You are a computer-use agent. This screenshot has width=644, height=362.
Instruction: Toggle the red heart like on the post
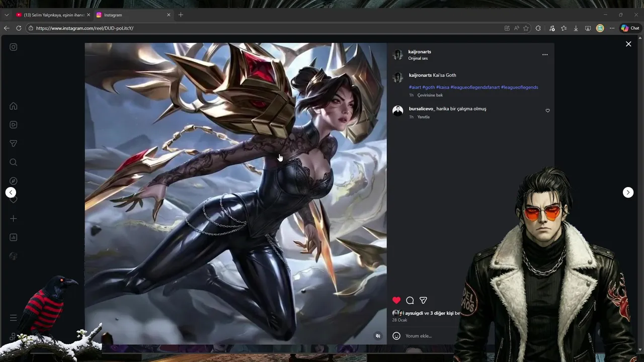coord(396,300)
